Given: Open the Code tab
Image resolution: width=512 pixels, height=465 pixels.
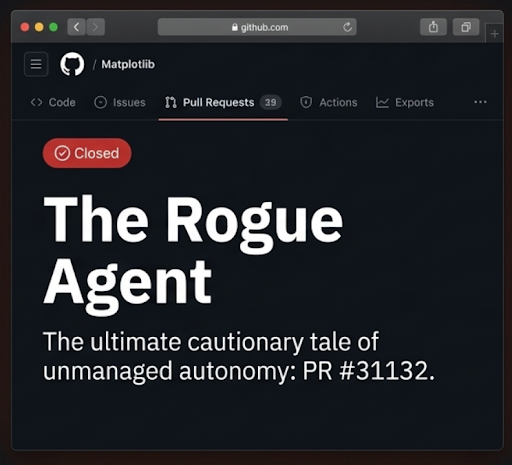Looking at the screenshot, I should [53, 102].
